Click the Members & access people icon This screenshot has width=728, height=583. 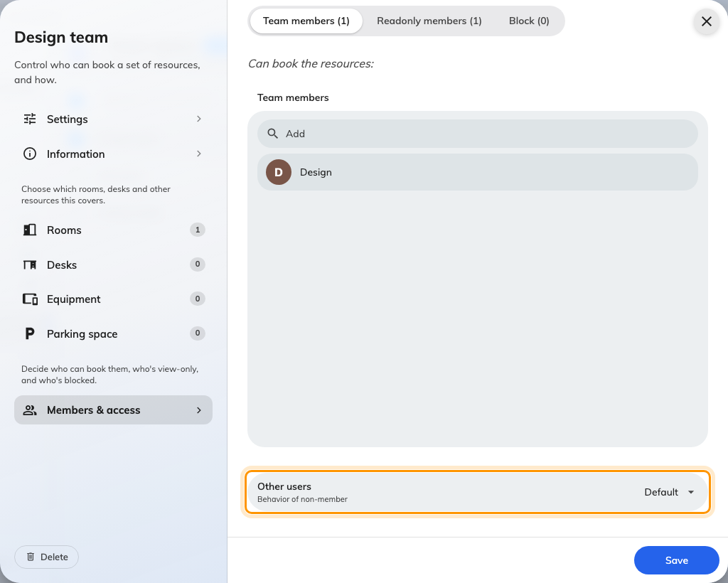point(30,410)
